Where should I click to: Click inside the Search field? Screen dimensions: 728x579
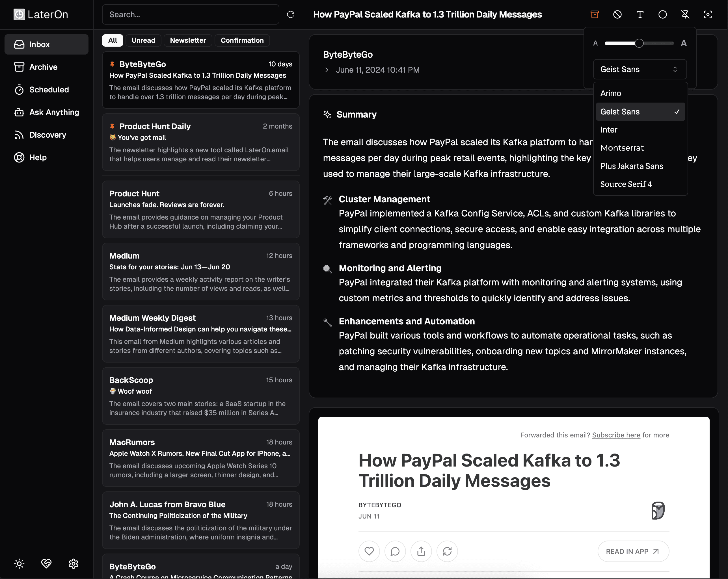pyautogui.click(x=191, y=14)
